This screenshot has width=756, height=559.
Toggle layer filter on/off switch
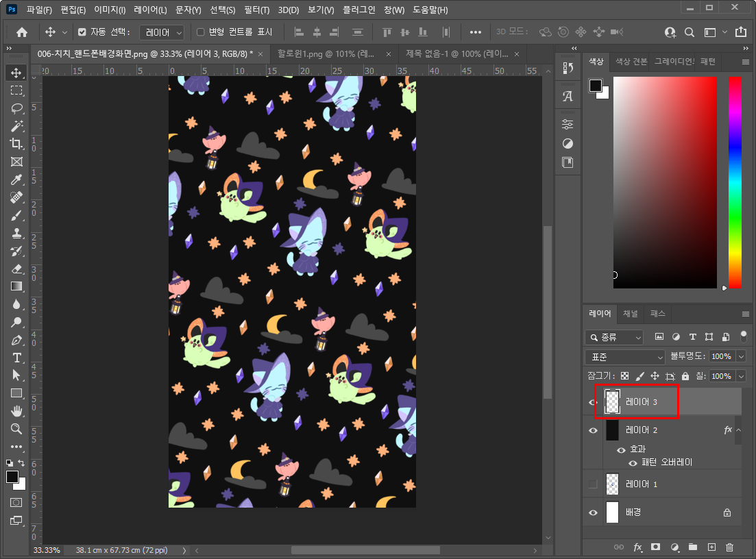(x=744, y=336)
